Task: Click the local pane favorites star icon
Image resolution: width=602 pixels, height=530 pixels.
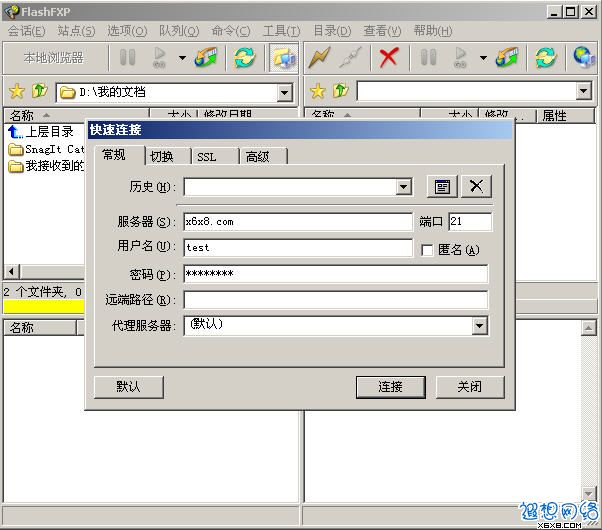Action: 17,91
